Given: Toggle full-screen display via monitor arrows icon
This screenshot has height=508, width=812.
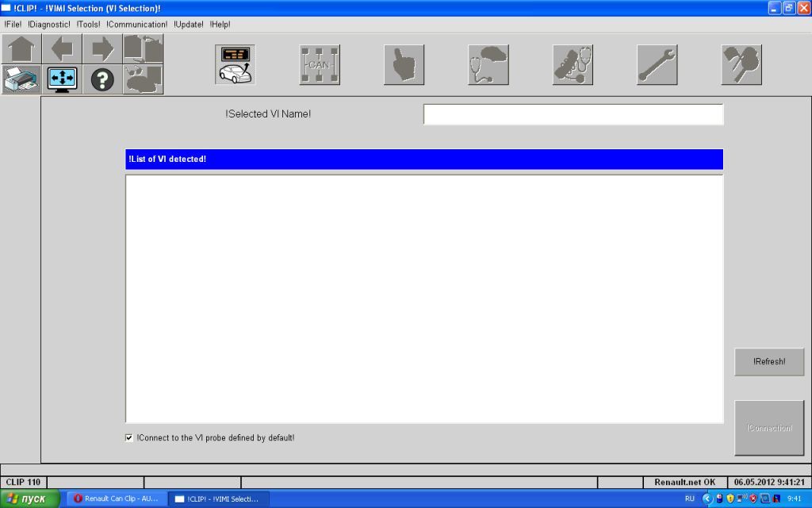Looking at the screenshot, I should (x=62, y=79).
